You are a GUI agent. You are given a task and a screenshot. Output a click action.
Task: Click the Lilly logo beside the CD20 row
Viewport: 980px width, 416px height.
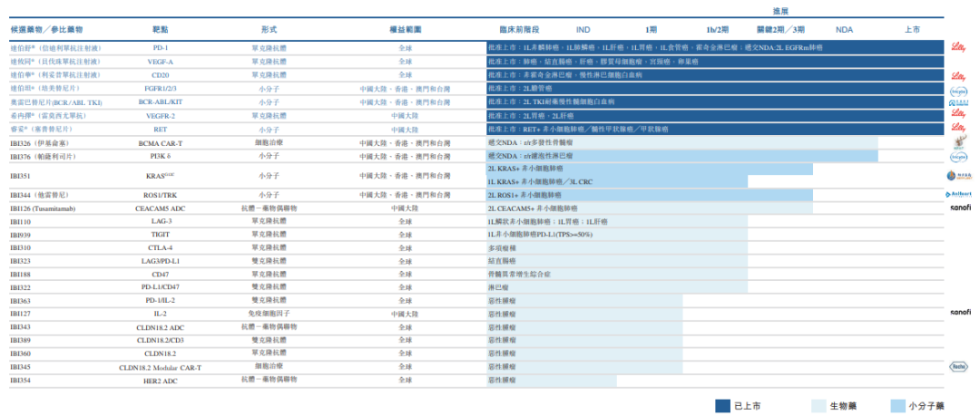click(x=959, y=75)
